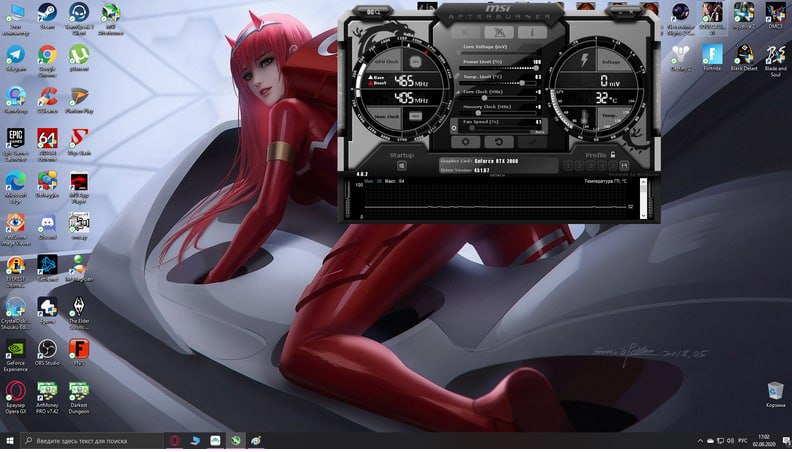Click the crossed-out tool icon in Afterburner
792x452 pixels.
[x=499, y=32]
